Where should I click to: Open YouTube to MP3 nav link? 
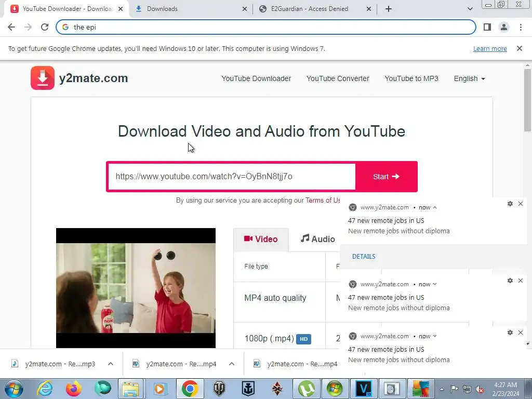click(x=411, y=78)
